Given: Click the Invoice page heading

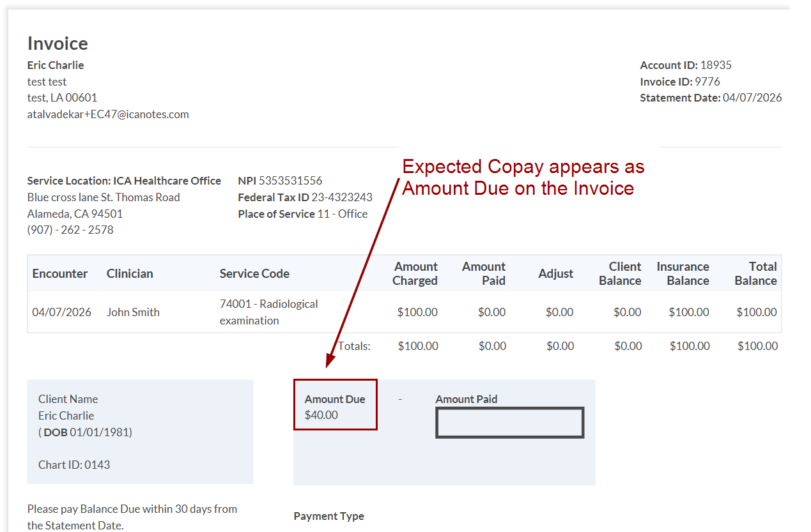Looking at the screenshot, I should 58,43.
